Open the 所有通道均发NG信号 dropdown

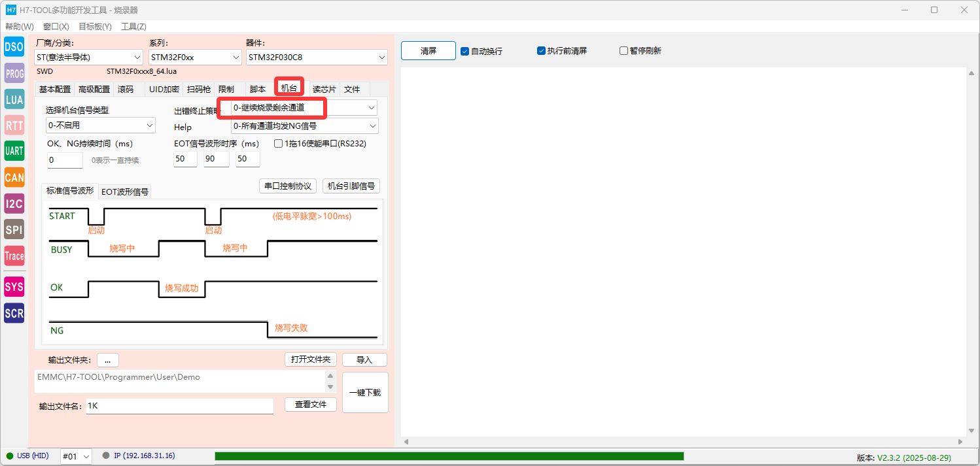point(305,125)
